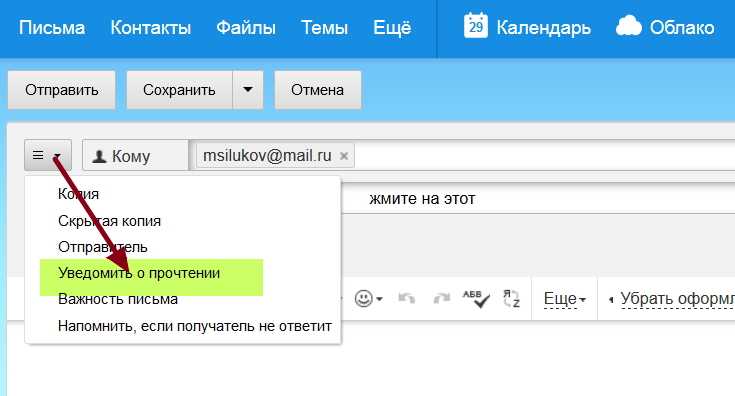Choose Скрытая копия menu entry
735x396 pixels.
click(x=109, y=221)
